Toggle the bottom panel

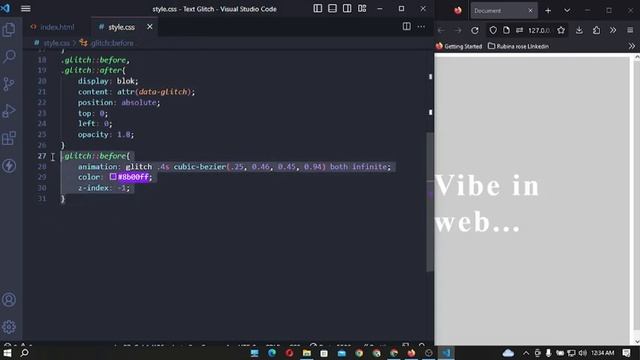coord(332,9)
